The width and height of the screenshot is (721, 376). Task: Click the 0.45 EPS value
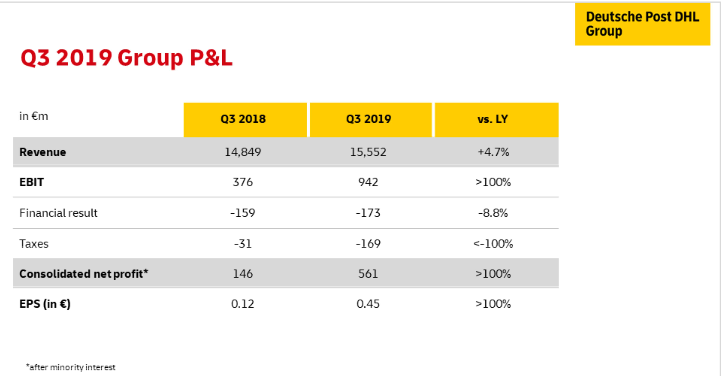(368, 304)
